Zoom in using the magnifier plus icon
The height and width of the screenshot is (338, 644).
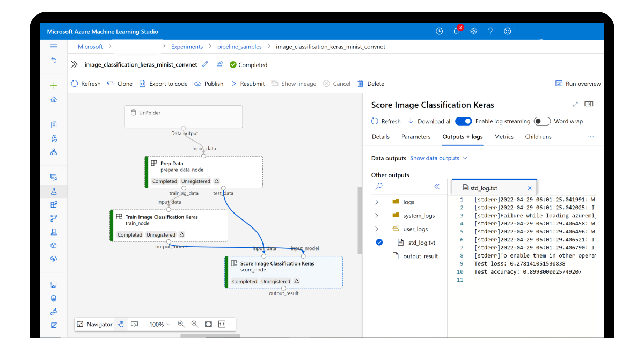click(x=181, y=324)
